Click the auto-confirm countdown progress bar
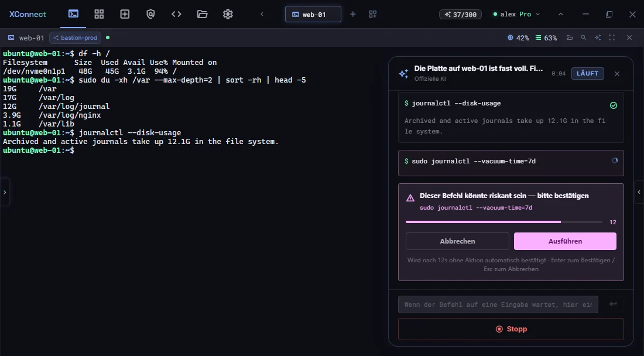The image size is (644, 356). [x=504, y=222]
